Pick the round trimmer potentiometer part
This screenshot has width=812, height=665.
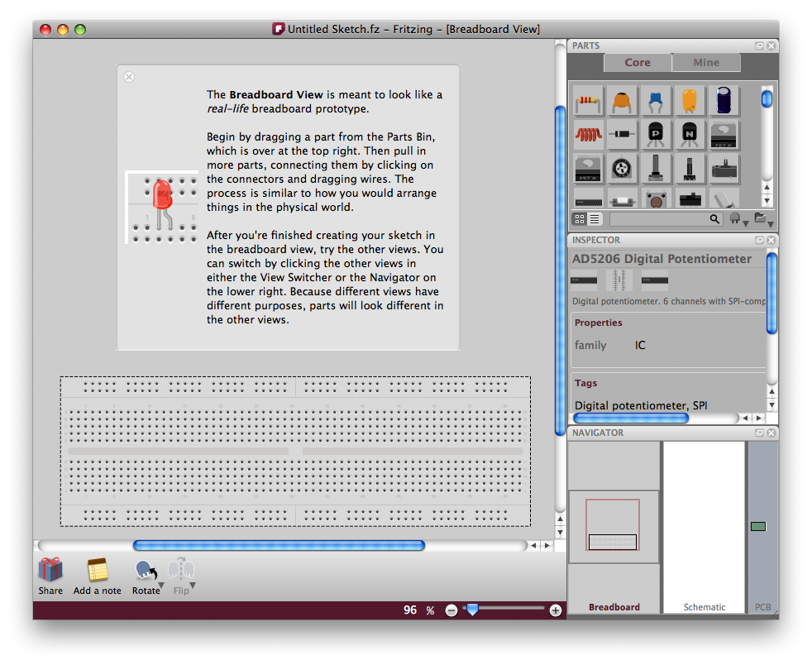[x=622, y=169]
